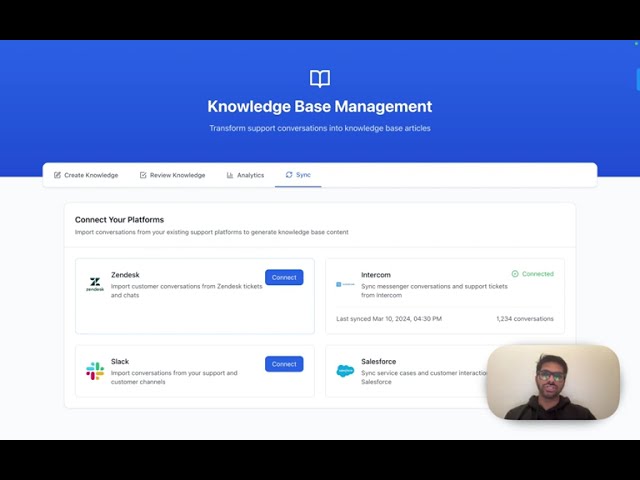Click the Salesforce cloud logo

point(345,371)
